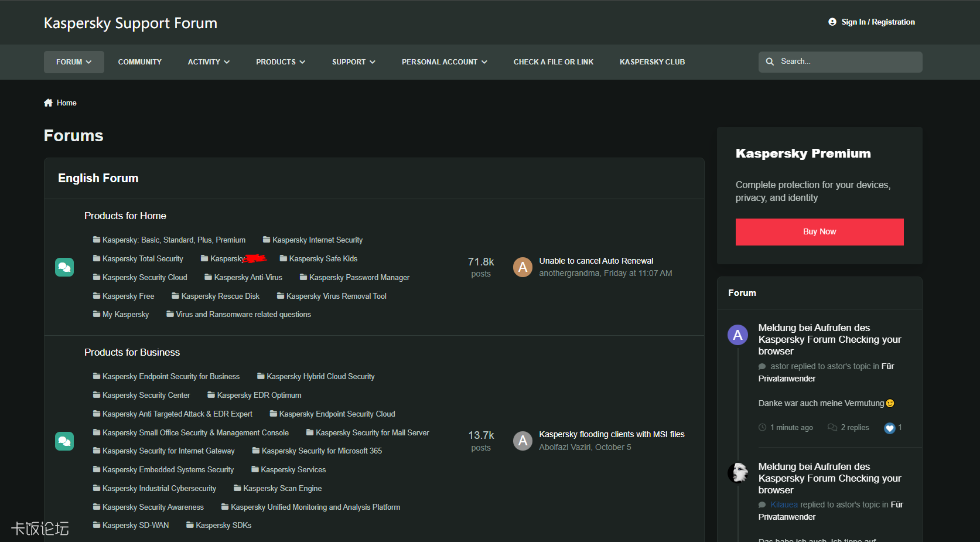Open Kaspersky Safe Kids subforum

[x=323, y=258]
